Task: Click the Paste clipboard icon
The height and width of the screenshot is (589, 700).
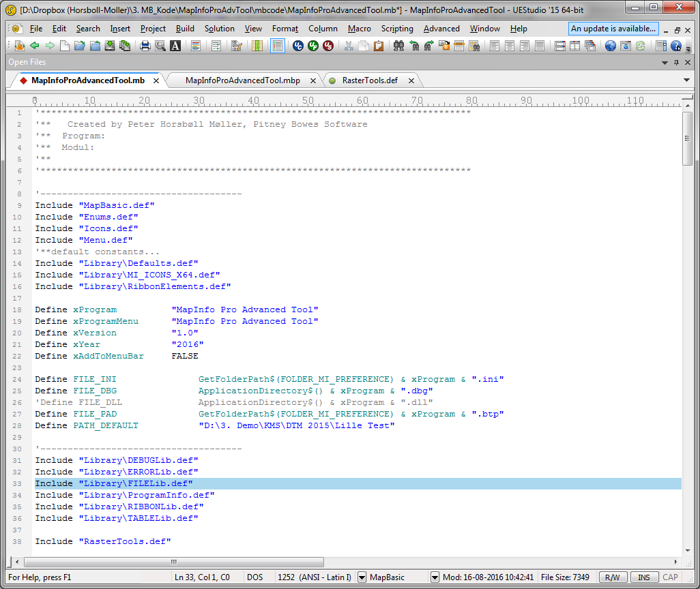Action: pos(379,46)
